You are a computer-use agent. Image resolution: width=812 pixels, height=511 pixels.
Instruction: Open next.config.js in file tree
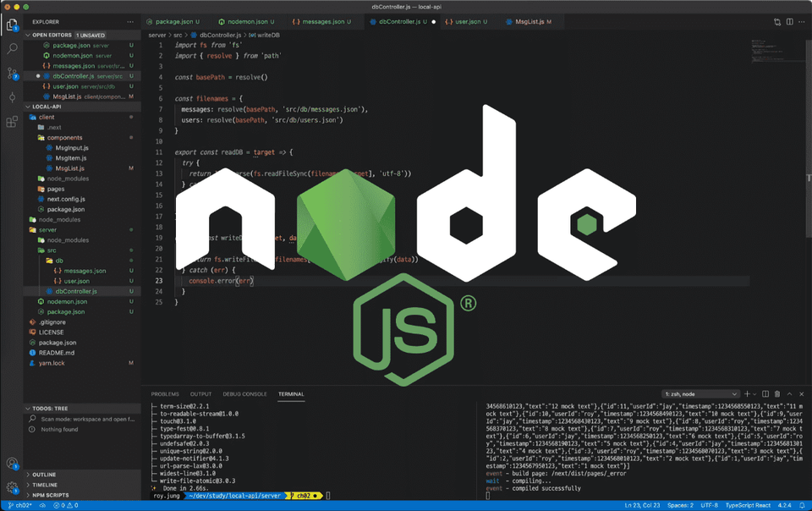[x=82, y=199]
